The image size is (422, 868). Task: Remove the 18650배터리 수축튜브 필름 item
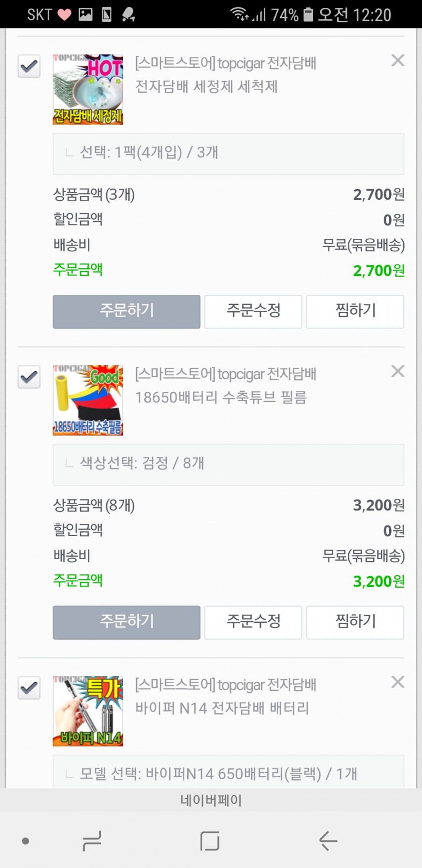tap(398, 371)
